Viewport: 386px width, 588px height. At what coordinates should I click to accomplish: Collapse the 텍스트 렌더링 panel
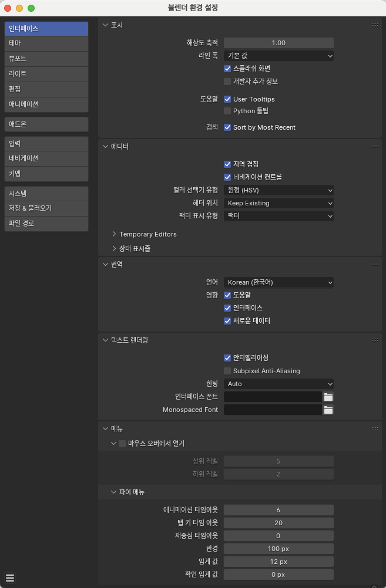[105, 340]
